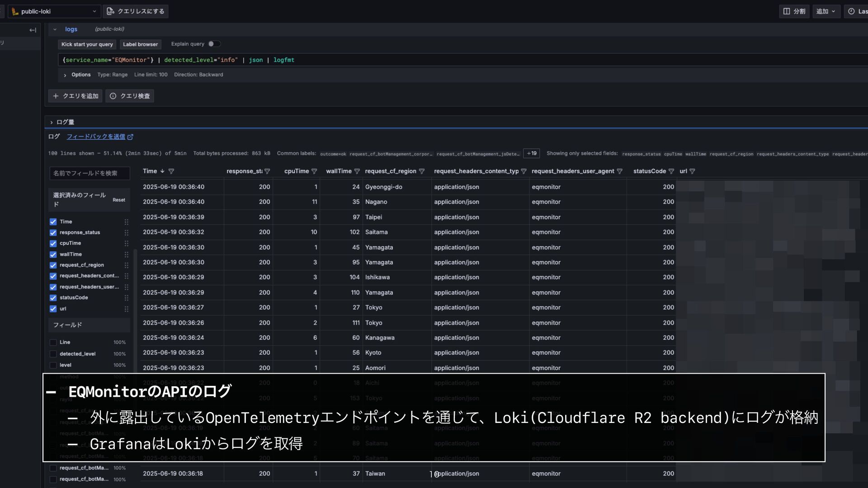868x488 pixels.
Task: Click Kick start your query button
Action: [87, 44]
